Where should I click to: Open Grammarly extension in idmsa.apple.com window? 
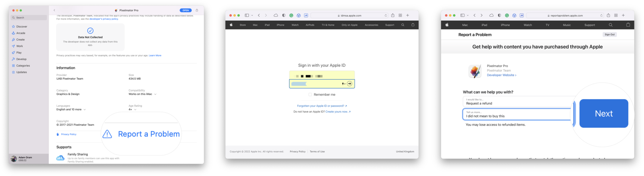pyautogui.click(x=291, y=15)
